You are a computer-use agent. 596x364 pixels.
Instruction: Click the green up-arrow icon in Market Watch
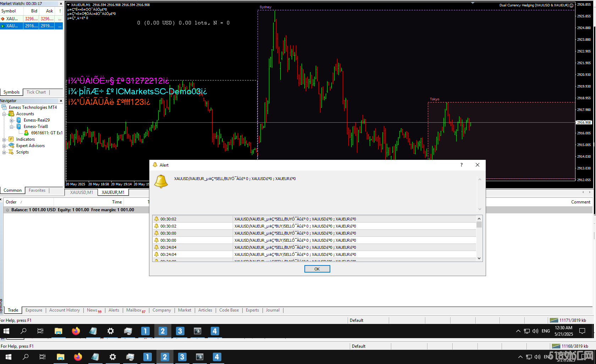tap(3, 26)
